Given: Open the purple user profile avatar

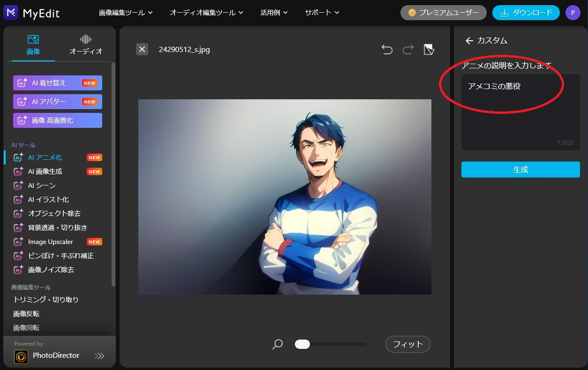Looking at the screenshot, I should pyautogui.click(x=573, y=13).
